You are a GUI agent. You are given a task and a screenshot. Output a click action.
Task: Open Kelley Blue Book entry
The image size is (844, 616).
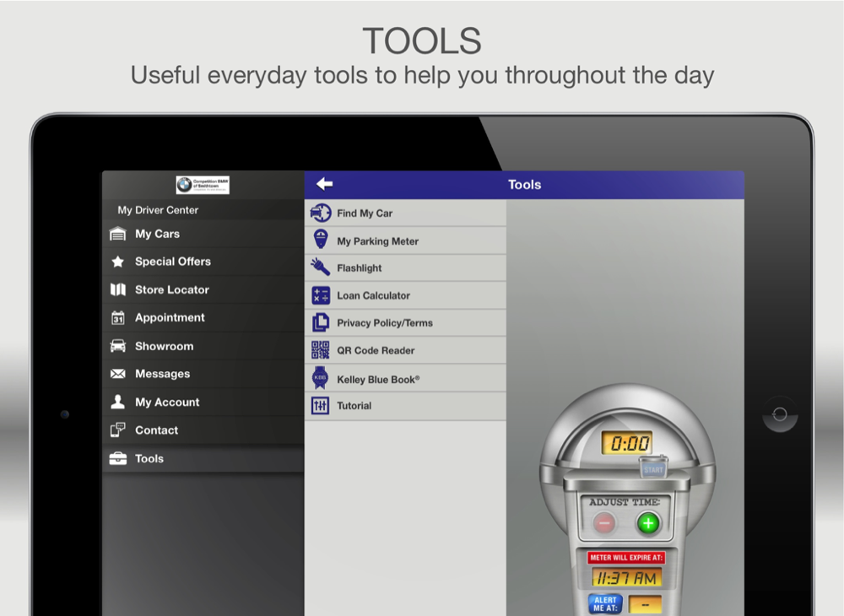tap(405, 378)
